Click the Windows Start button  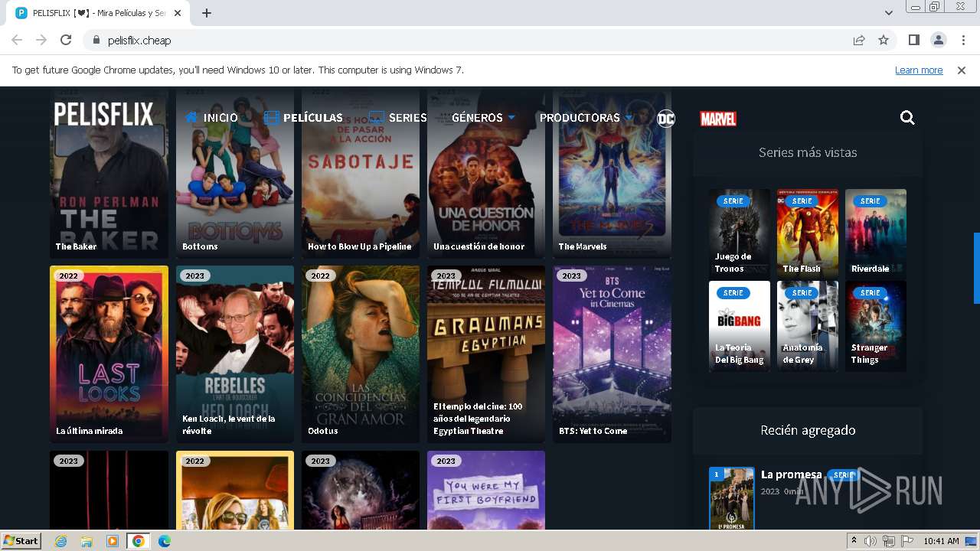pyautogui.click(x=21, y=541)
